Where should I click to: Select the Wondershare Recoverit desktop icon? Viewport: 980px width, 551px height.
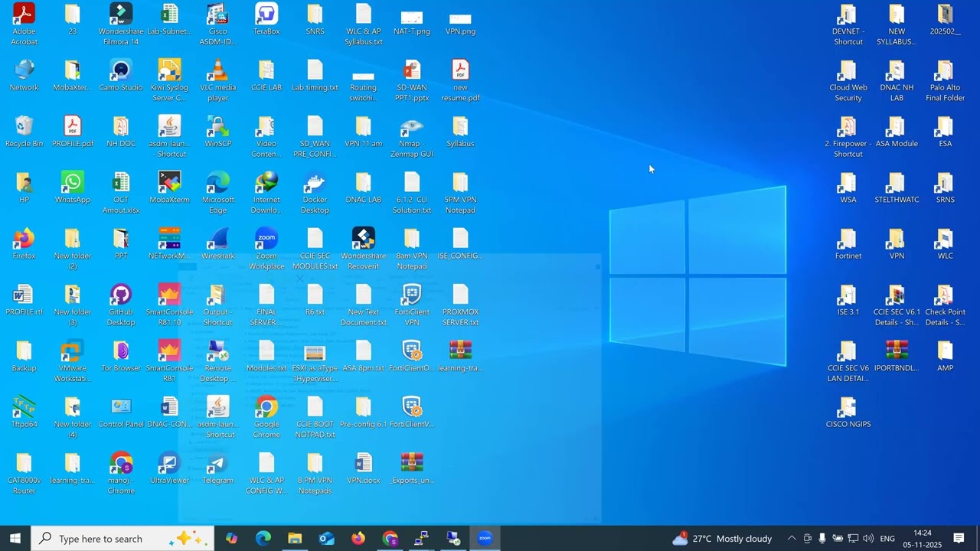pyautogui.click(x=364, y=249)
